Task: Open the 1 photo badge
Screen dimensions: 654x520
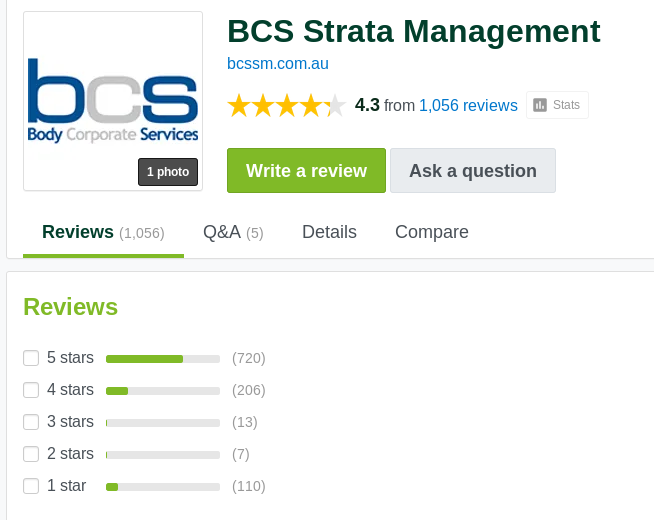Action: [168, 172]
